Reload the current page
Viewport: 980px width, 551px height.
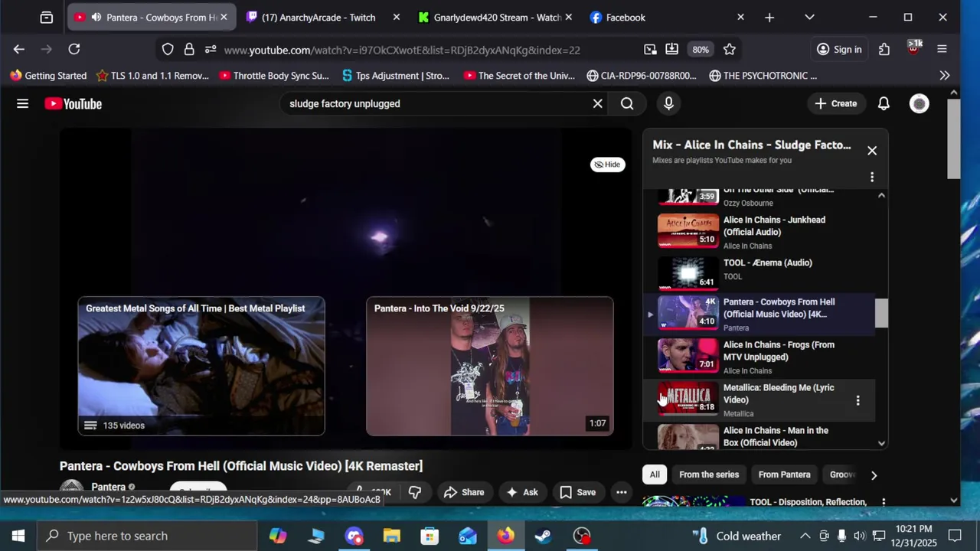pyautogui.click(x=74, y=49)
